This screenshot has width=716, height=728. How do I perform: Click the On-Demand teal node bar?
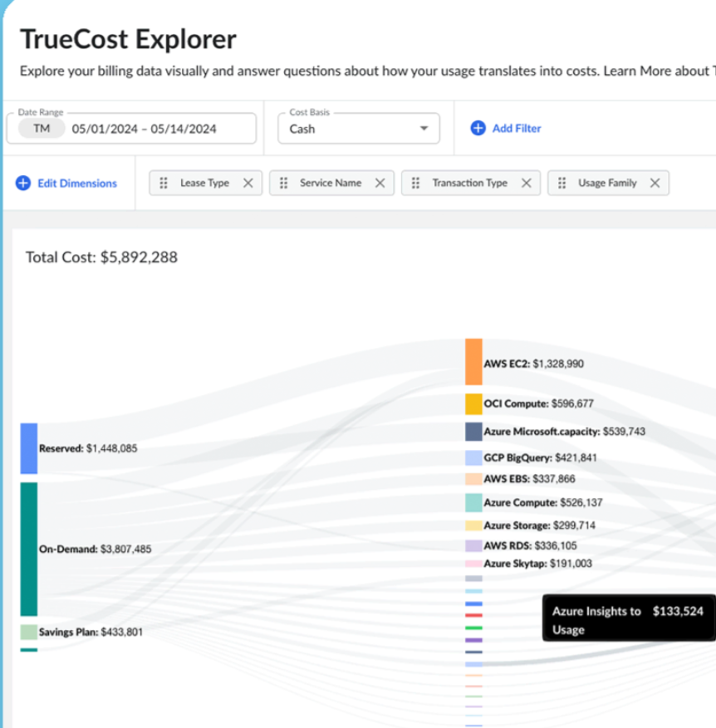pyautogui.click(x=29, y=550)
